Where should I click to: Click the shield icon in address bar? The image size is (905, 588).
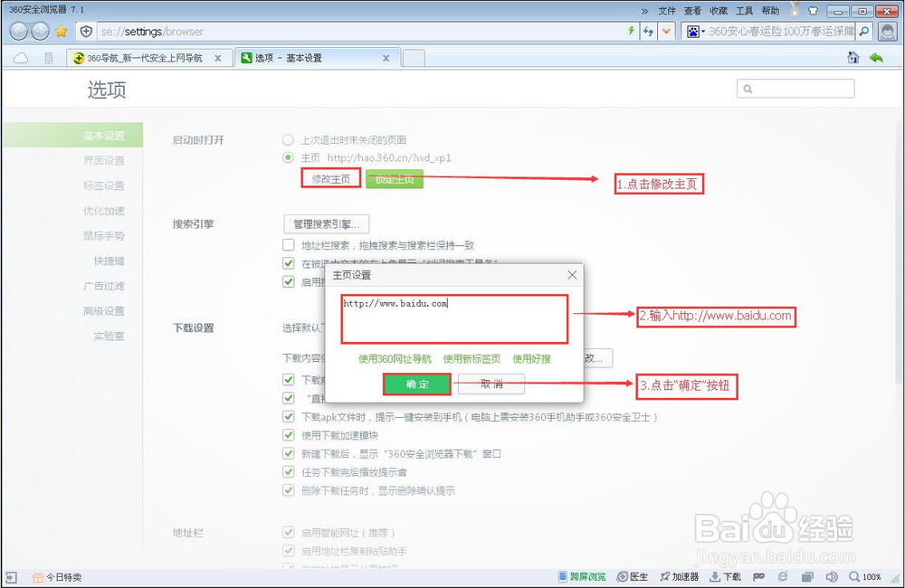[86, 31]
